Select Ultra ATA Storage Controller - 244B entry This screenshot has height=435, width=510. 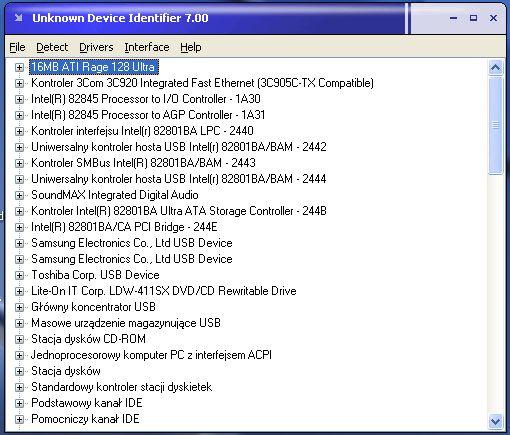[179, 211]
